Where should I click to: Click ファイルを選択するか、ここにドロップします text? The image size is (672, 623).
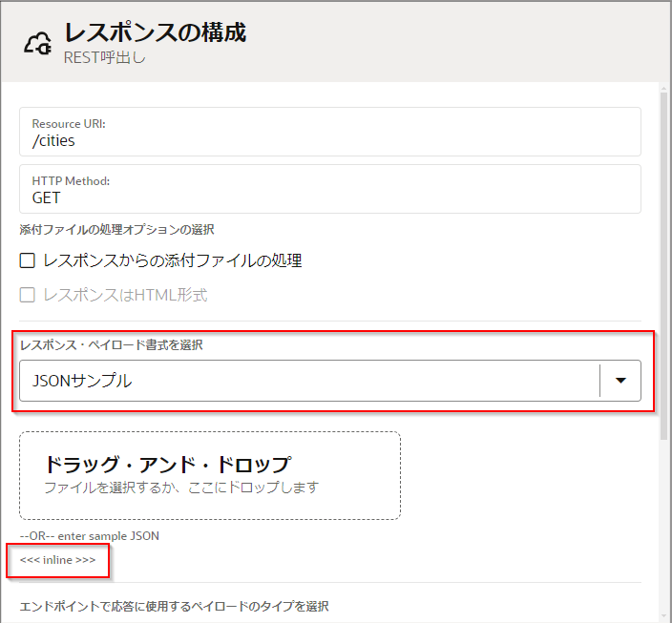(x=180, y=488)
